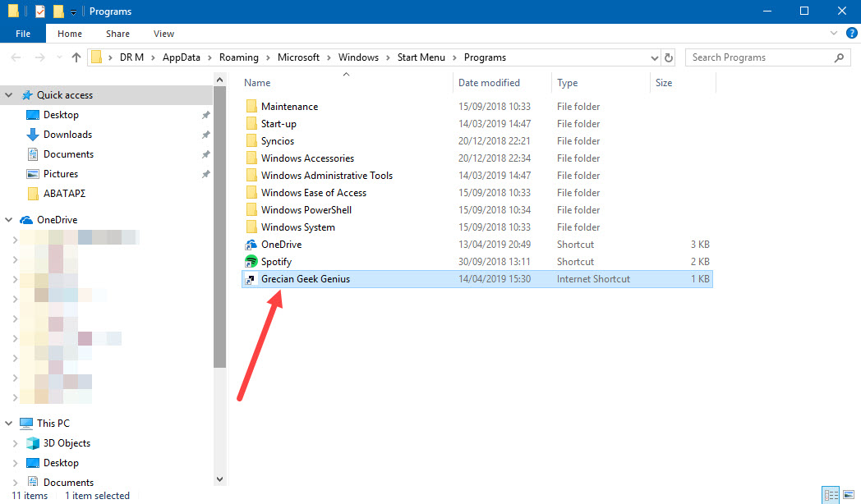Switch to the View ribbon tab

point(163,34)
